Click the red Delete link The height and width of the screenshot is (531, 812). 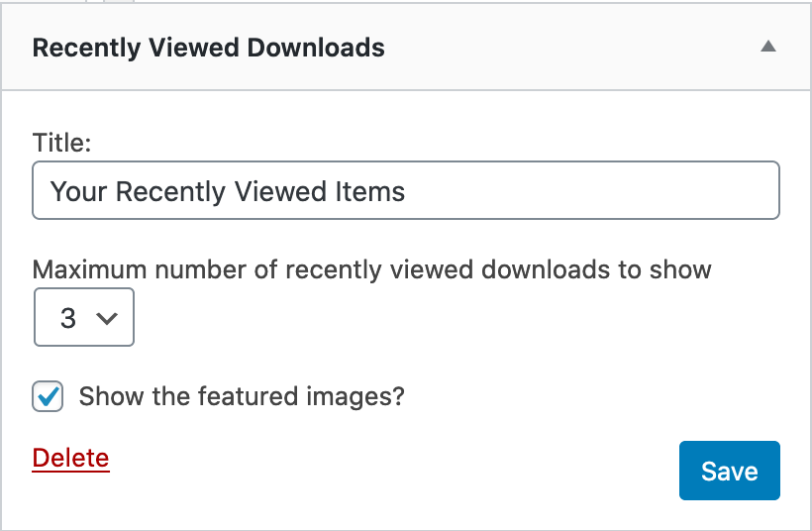[x=70, y=458]
